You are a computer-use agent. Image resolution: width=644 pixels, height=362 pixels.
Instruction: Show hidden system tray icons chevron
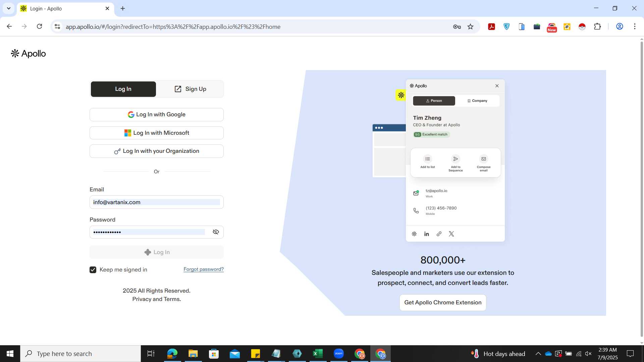coord(538,354)
